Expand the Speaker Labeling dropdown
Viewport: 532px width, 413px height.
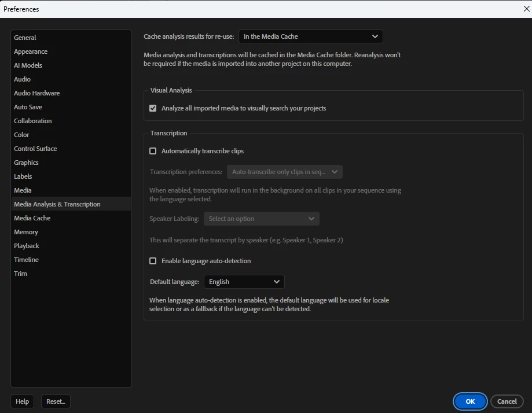[x=261, y=219]
